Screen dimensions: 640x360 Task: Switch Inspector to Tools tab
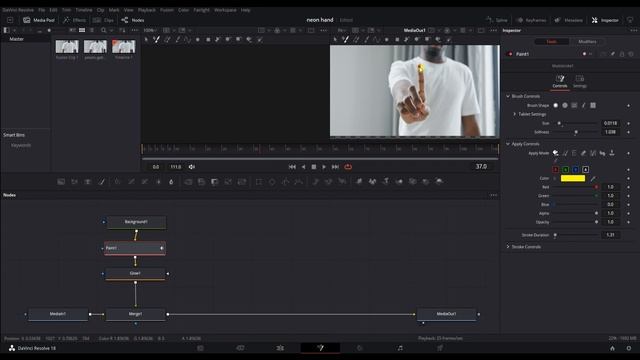tap(551, 42)
